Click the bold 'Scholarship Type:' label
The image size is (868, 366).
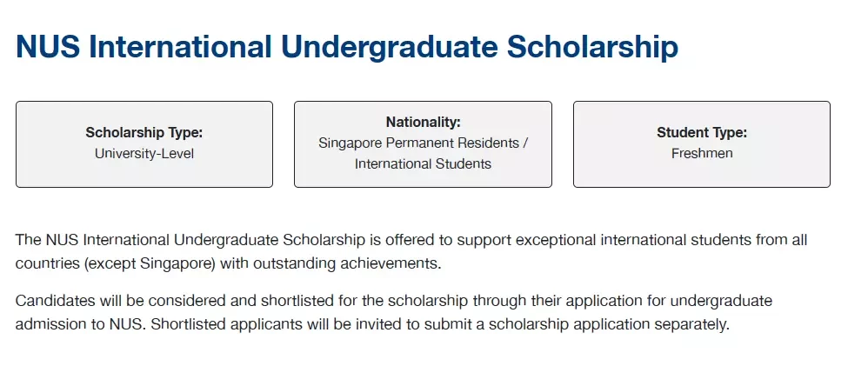[144, 133]
